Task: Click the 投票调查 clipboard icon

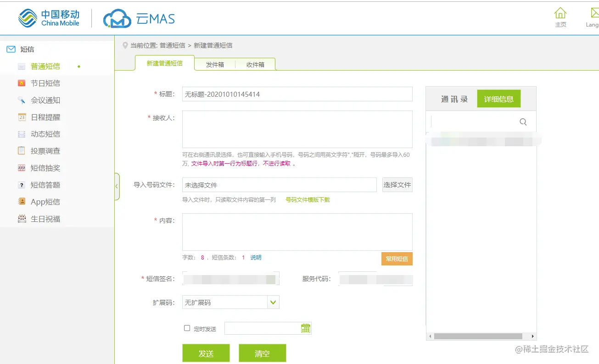Action: click(x=22, y=151)
